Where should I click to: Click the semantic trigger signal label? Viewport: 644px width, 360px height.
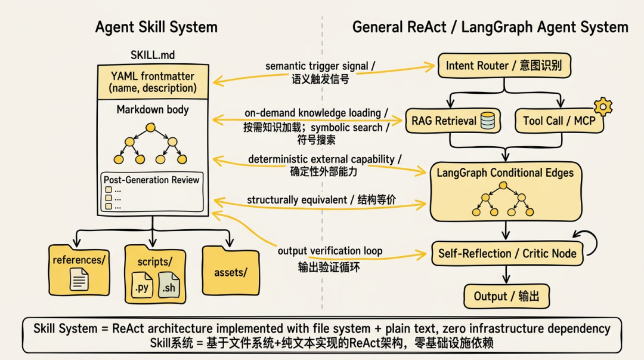coord(320,66)
